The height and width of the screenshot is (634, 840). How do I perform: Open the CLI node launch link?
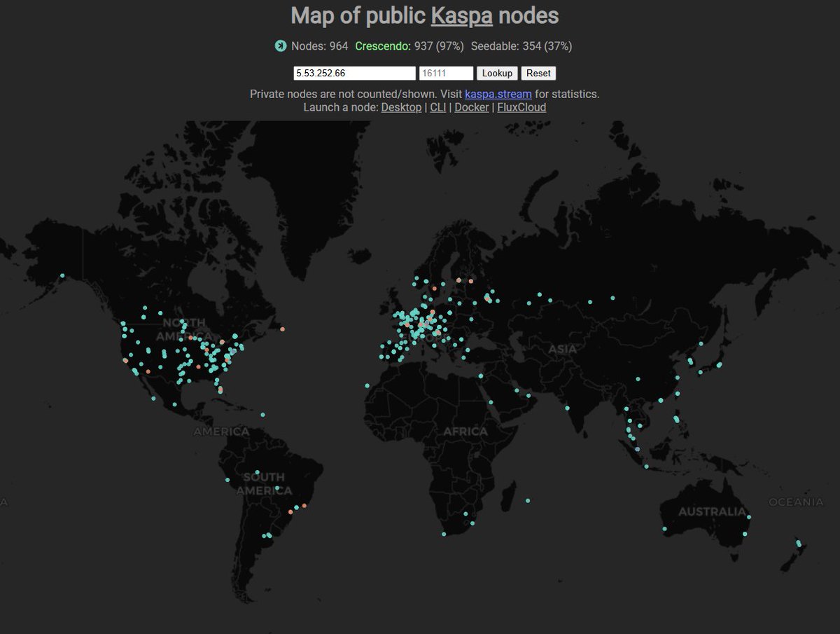pyautogui.click(x=438, y=107)
